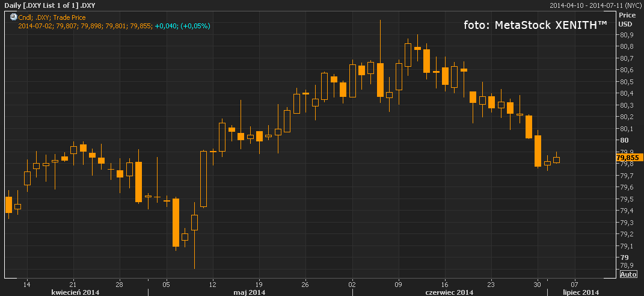Click the 80,1 price axis label
This screenshot has height=296, width=644.
626,129
